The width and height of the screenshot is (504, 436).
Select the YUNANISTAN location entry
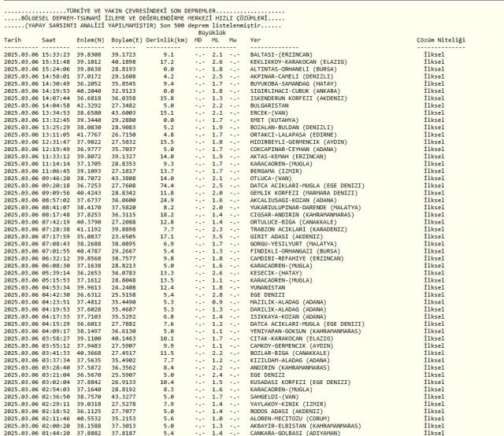(x=268, y=287)
